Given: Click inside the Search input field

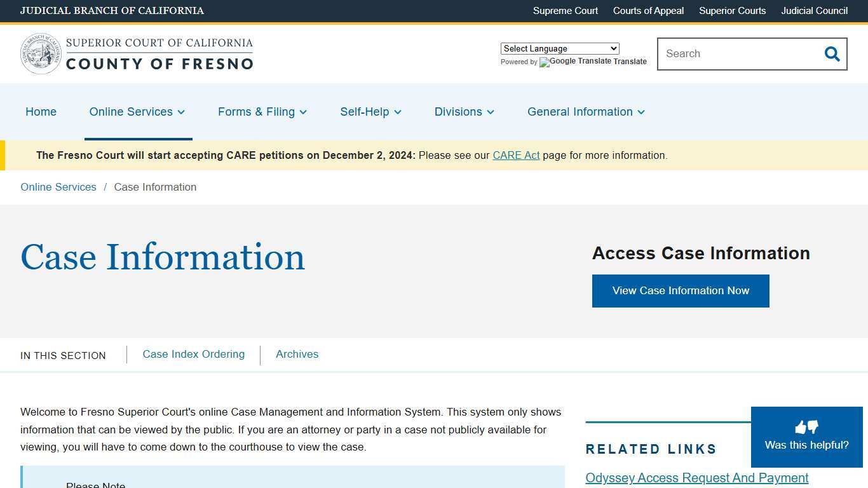Looking at the screenshot, I should click(731, 54).
